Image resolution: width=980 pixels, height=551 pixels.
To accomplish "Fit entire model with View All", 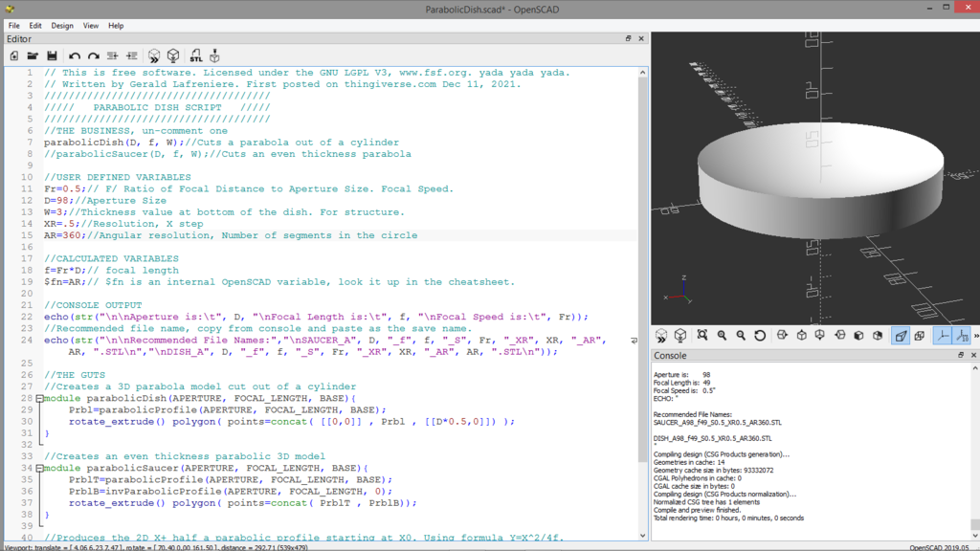I will tap(702, 336).
